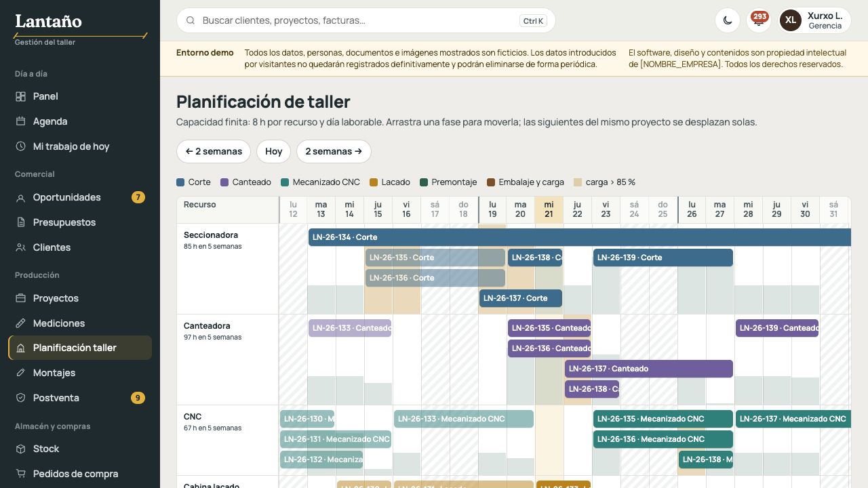Open Postventa sidebar entry
The height and width of the screenshot is (488, 868).
click(x=80, y=398)
